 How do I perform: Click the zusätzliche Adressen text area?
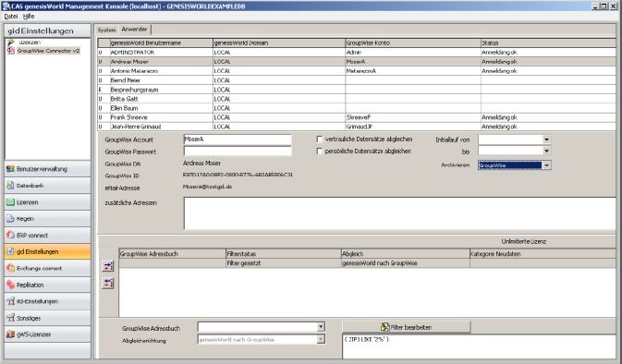point(400,213)
